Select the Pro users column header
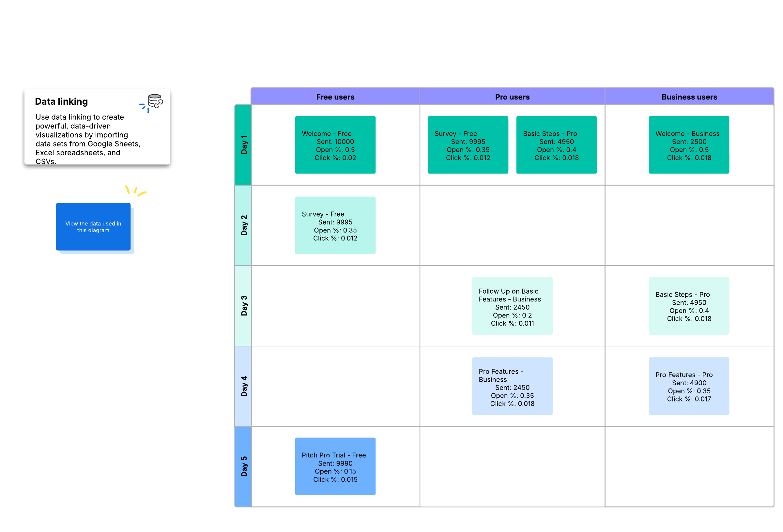 513,97
